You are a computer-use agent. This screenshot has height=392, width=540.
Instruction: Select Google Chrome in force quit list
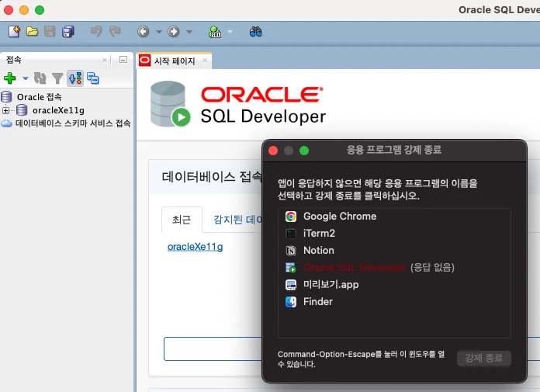click(394, 217)
